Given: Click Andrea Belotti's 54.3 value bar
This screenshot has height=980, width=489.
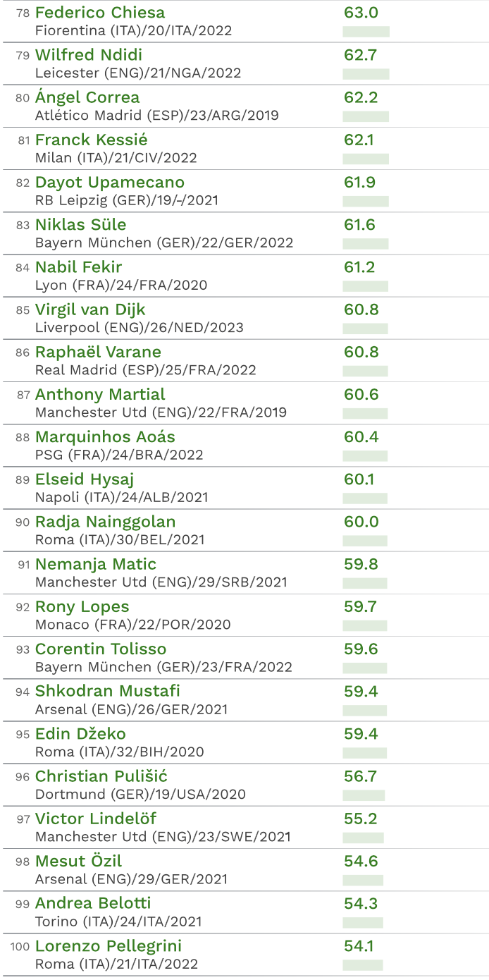Looking at the screenshot, I should tap(363, 922).
